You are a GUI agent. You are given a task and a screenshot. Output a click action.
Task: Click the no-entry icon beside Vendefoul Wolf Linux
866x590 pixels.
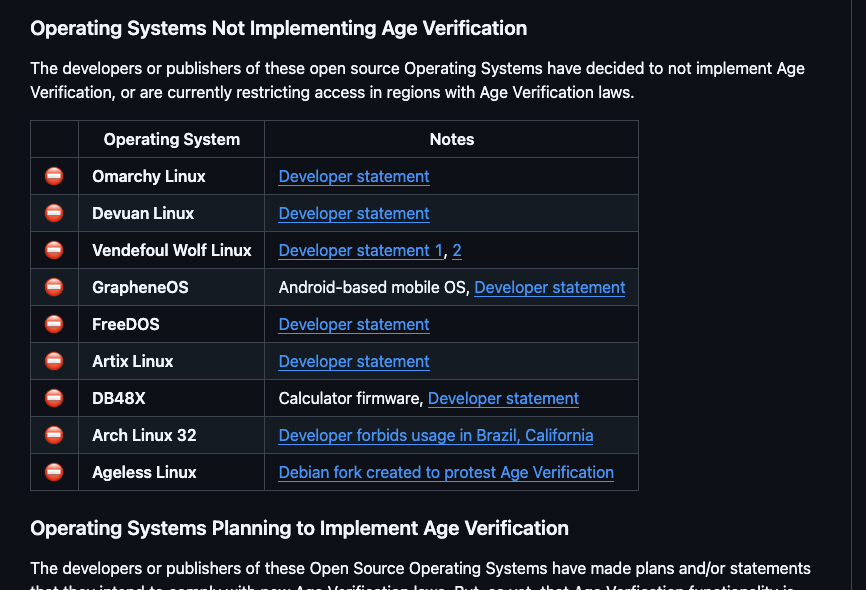click(54, 250)
